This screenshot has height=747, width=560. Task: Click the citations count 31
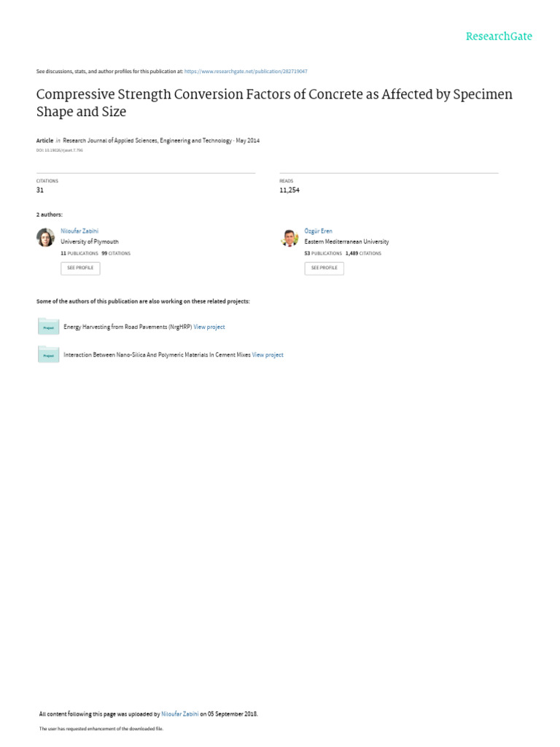tap(40, 190)
